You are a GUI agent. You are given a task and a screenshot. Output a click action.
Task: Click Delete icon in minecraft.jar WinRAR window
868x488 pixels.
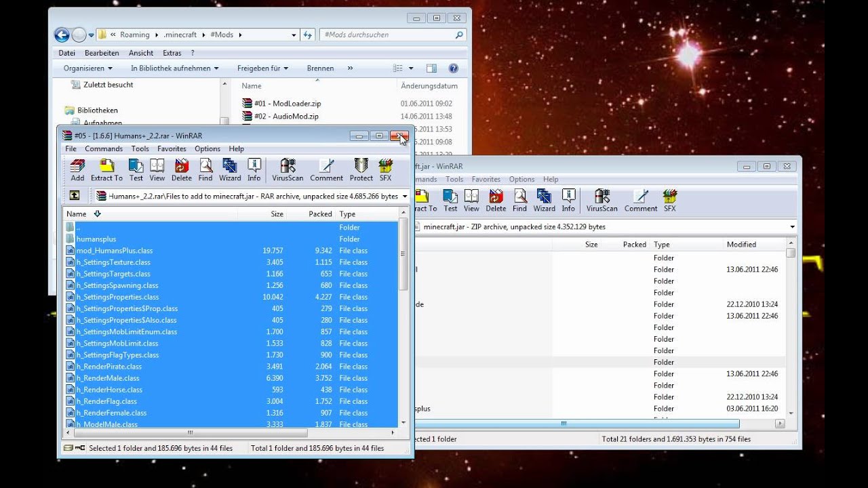pos(496,200)
